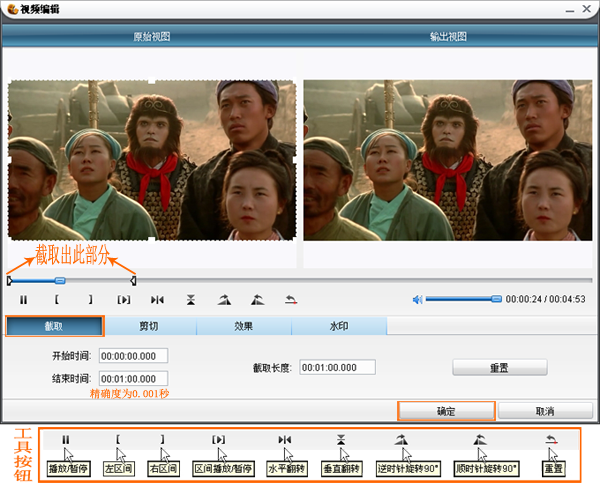Image resolution: width=600 pixels, height=487 pixels.
Task: Close the 视频编辑 window
Action: tap(587, 8)
